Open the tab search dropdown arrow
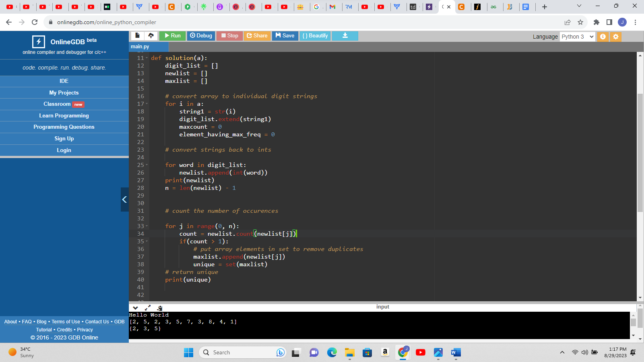 pos(579,6)
